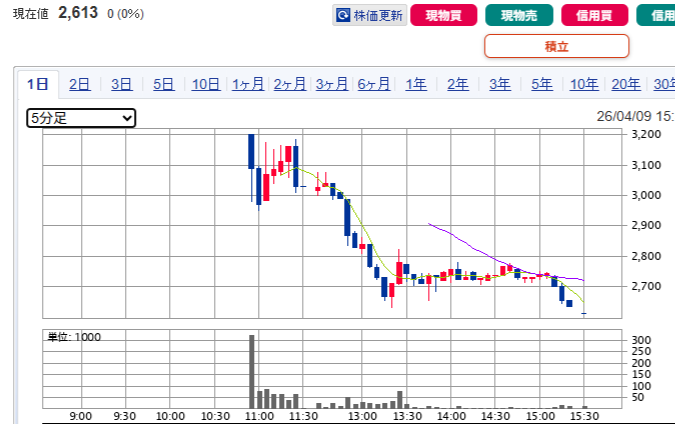The image size is (675, 424).
Task: Select the 1日 chart tab
Action: click(38, 84)
